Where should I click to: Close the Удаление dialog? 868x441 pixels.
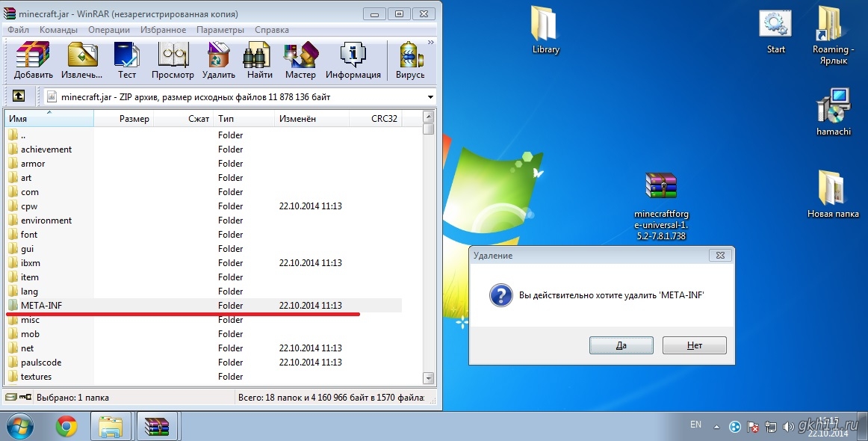click(x=720, y=256)
